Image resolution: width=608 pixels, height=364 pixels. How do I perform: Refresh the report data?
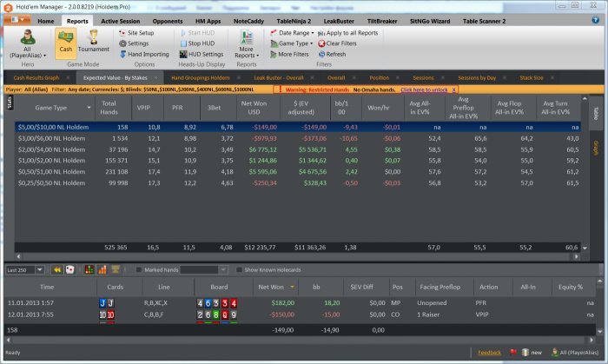click(332, 54)
